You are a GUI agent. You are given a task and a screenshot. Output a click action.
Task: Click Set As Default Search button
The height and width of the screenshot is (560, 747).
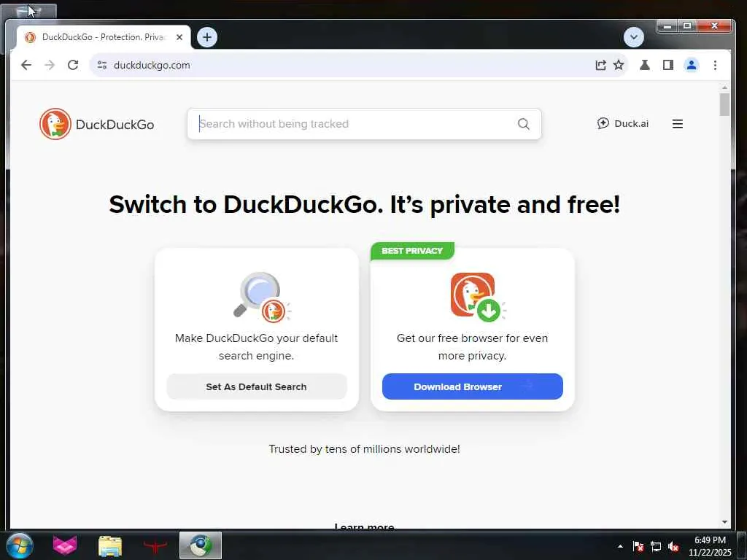click(257, 386)
